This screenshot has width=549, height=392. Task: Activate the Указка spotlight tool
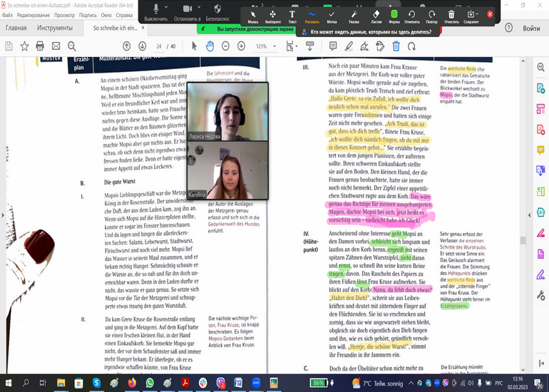354,14
